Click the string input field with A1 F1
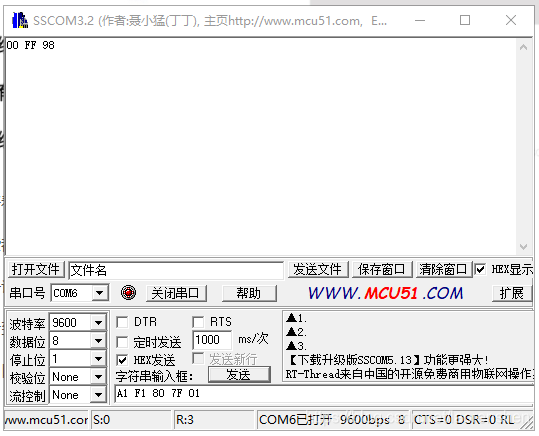This screenshot has height=436, width=539. click(324, 393)
